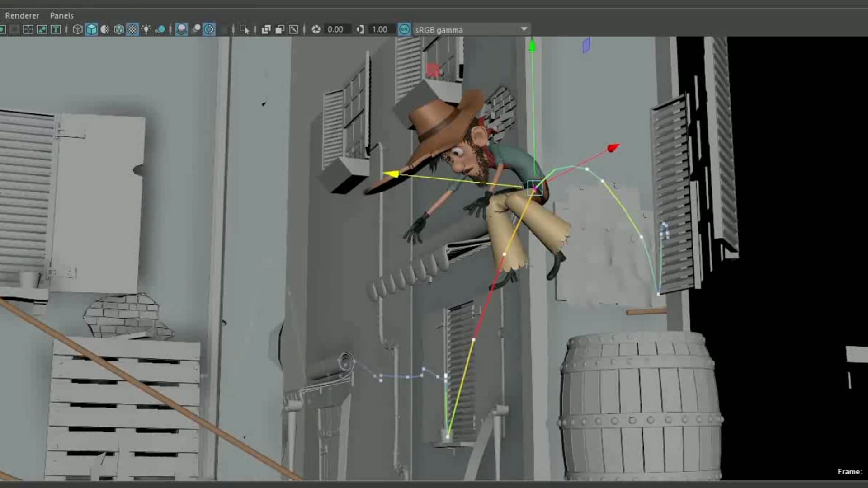This screenshot has height=488, width=868.
Task: Click the use default material icon
Action: tap(105, 29)
